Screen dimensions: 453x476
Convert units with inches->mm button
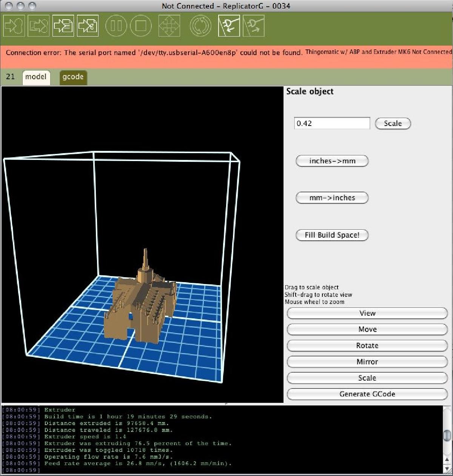tap(332, 161)
